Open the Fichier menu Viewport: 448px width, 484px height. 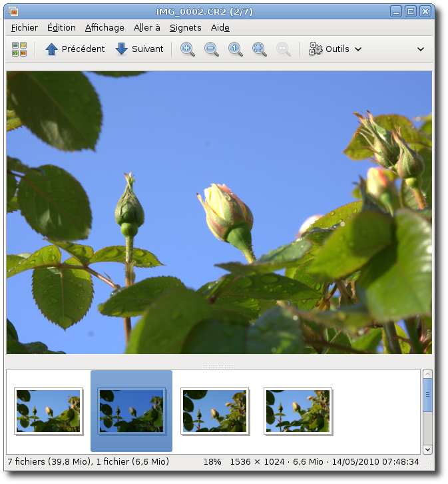(25, 27)
